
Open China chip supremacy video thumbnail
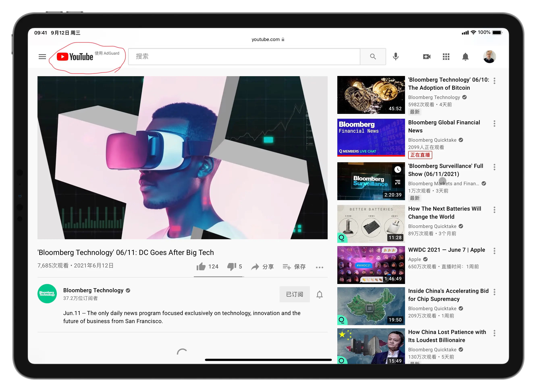point(371,306)
